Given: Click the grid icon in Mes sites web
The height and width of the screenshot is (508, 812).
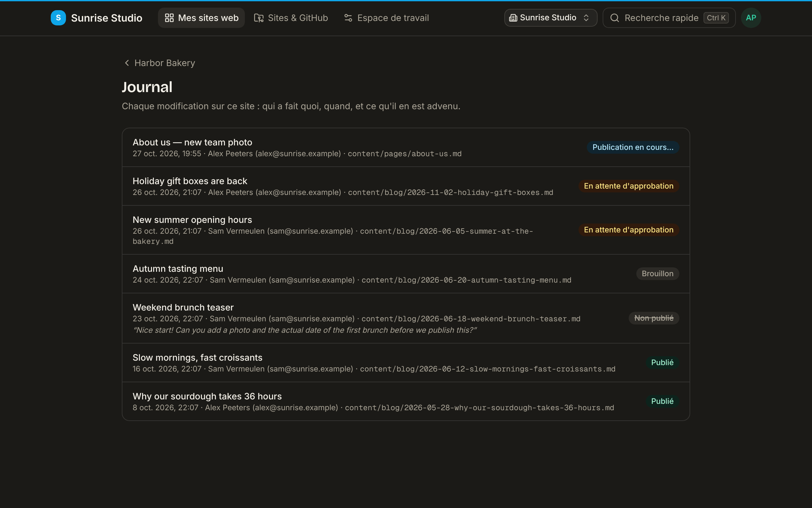Looking at the screenshot, I should pyautogui.click(x=169, y=18).
